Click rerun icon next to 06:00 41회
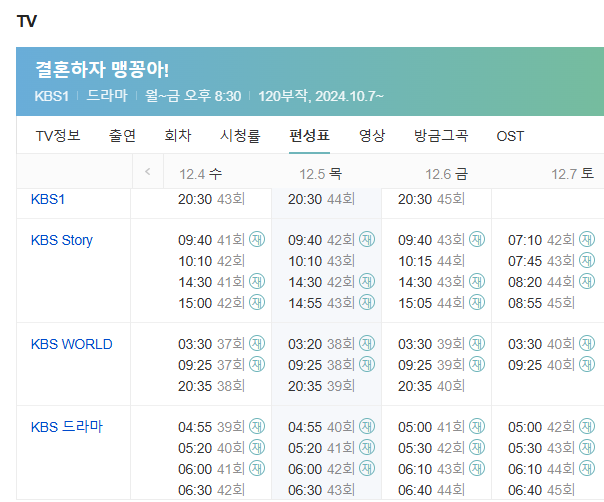 (257, 468)
